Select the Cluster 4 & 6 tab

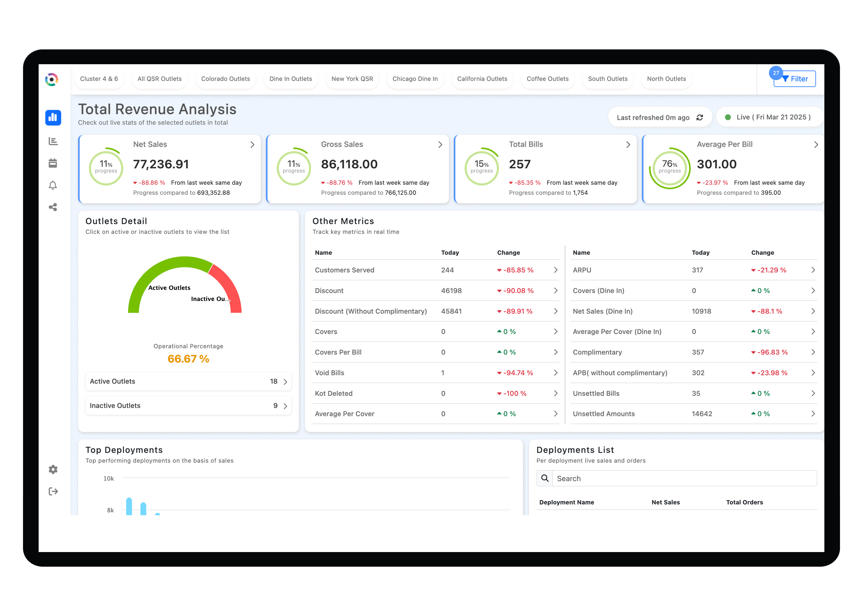99,79
